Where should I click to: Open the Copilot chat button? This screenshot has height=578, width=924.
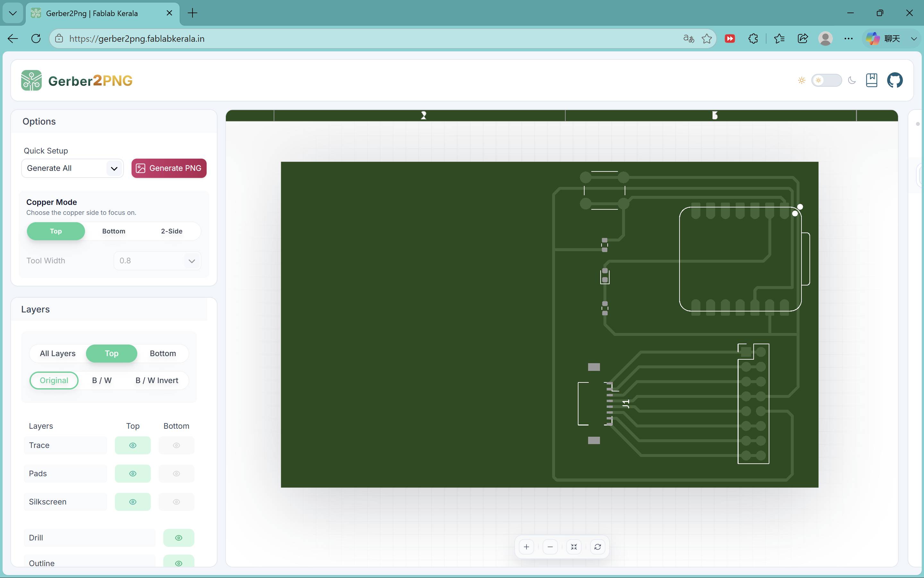click(883, 39)
